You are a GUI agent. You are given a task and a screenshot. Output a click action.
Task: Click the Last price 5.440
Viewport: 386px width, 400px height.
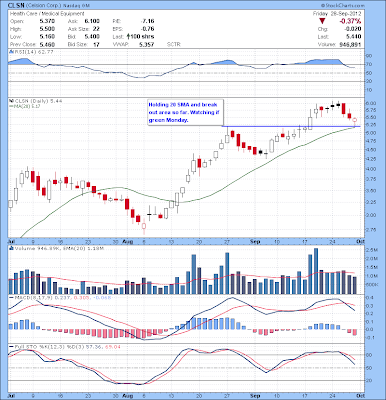point(354,37)
